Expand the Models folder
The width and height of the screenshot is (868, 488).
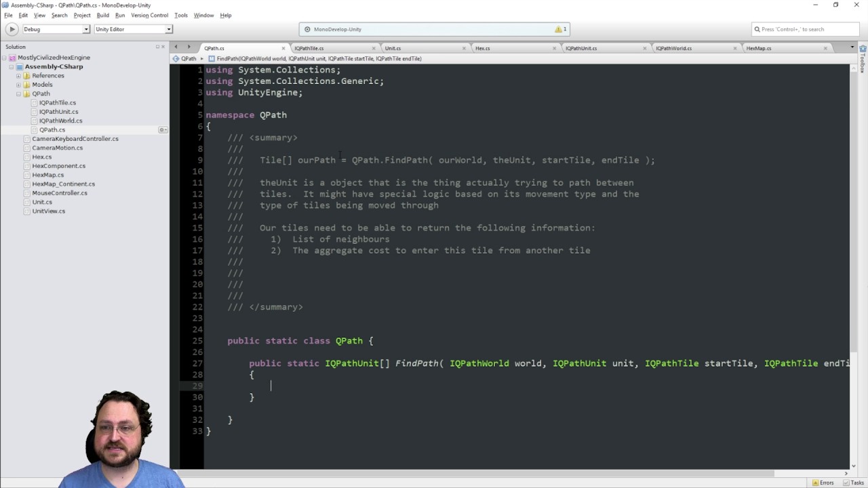pyautogui.click(x=18, y=85)
